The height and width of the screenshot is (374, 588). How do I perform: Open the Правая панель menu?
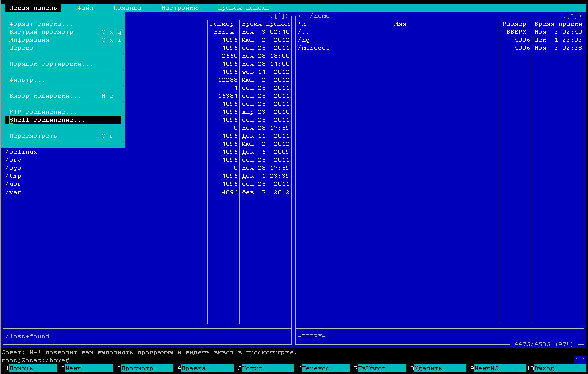coord(243,8)
